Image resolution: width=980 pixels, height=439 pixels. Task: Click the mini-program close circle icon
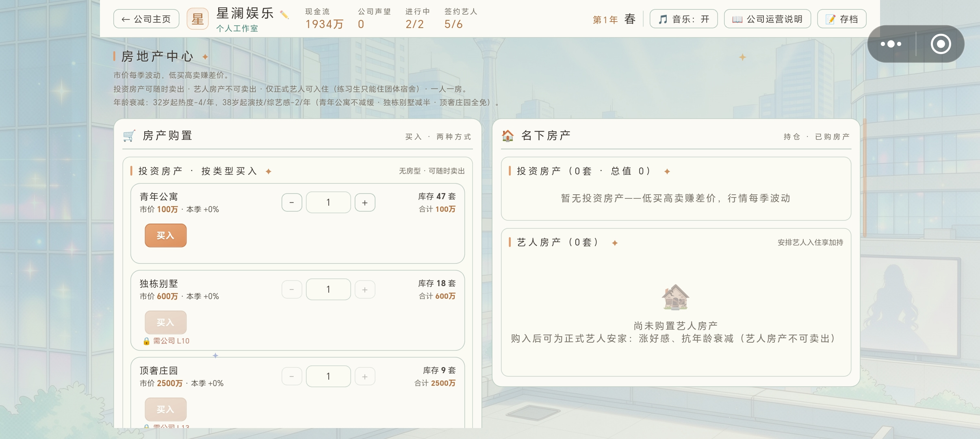pyautogui.click(x=941, y=44)
